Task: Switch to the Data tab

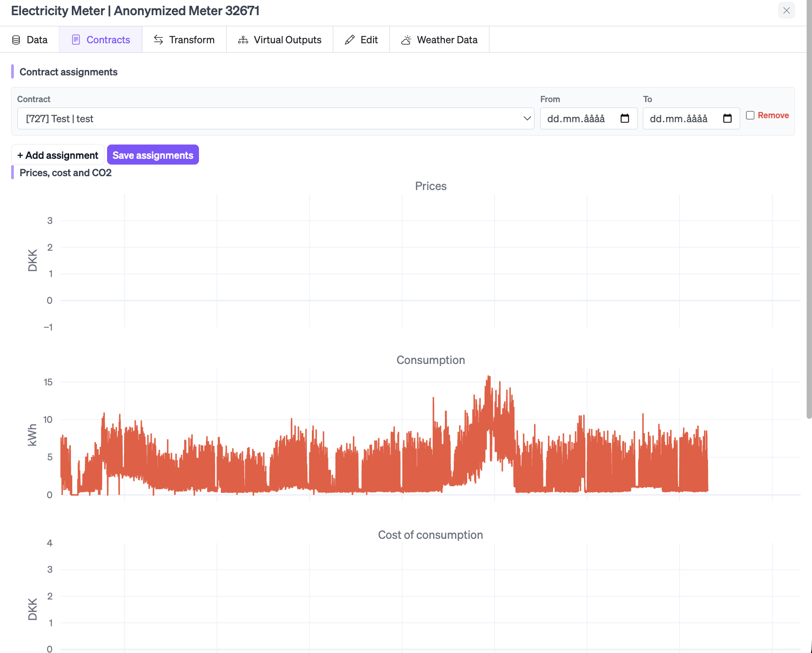Action: click(29, 40)
